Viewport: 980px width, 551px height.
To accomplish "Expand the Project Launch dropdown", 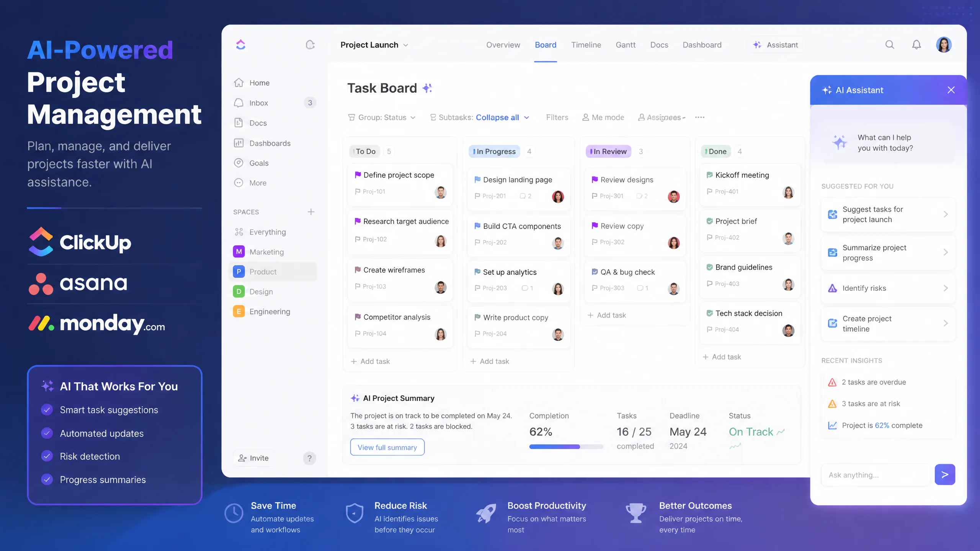I will [x=374, y=45].
